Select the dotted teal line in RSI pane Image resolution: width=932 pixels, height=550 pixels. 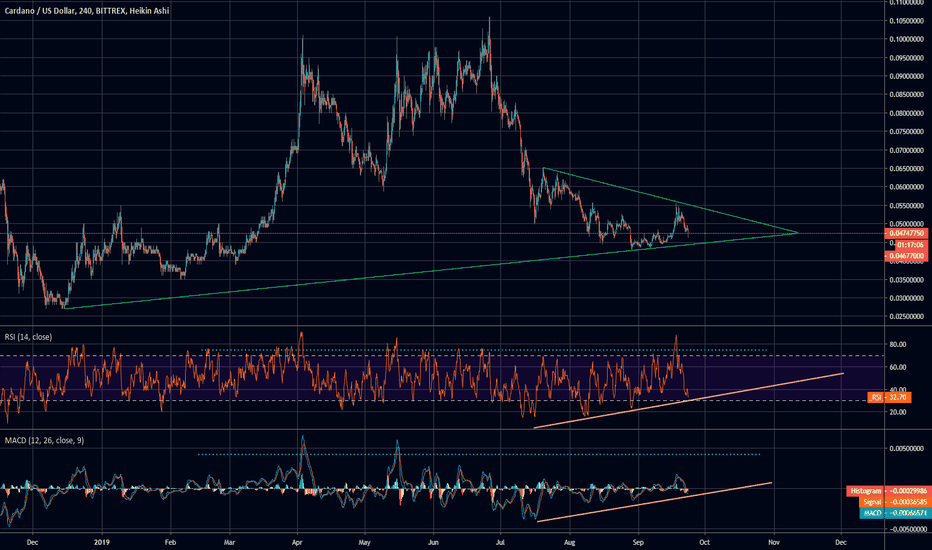(x=484, y=350)
